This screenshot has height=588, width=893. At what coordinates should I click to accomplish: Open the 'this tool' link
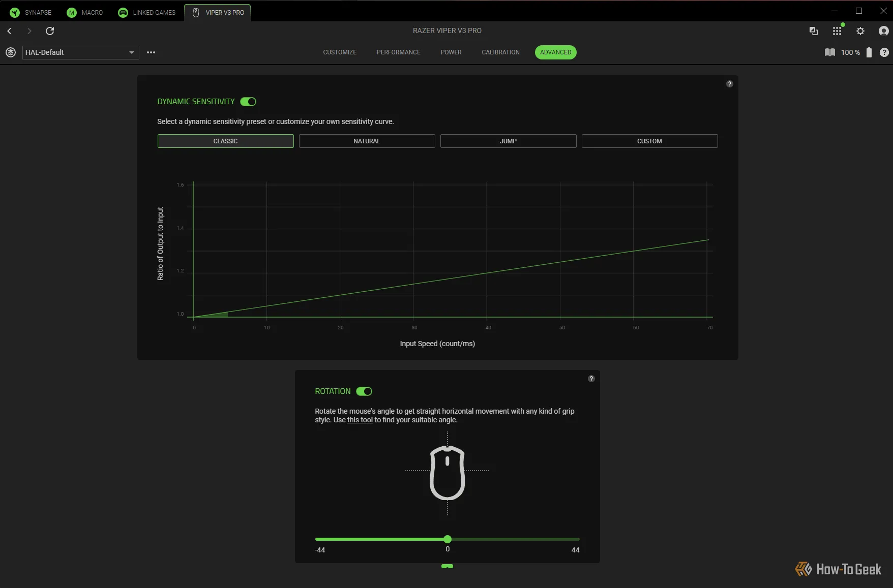[360, 420]
